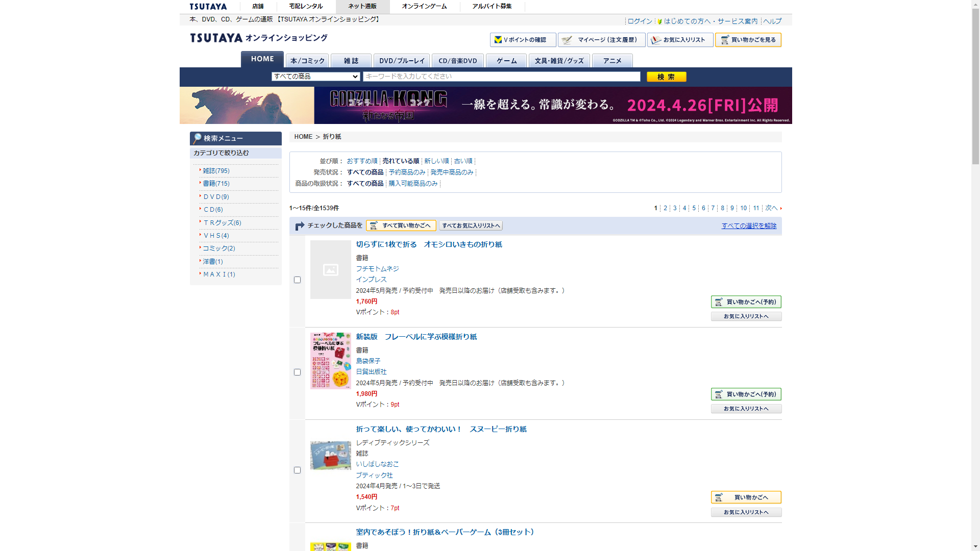View the shopping cart
980x551 pixels.
pyautogui.click(x=748, y=40)
